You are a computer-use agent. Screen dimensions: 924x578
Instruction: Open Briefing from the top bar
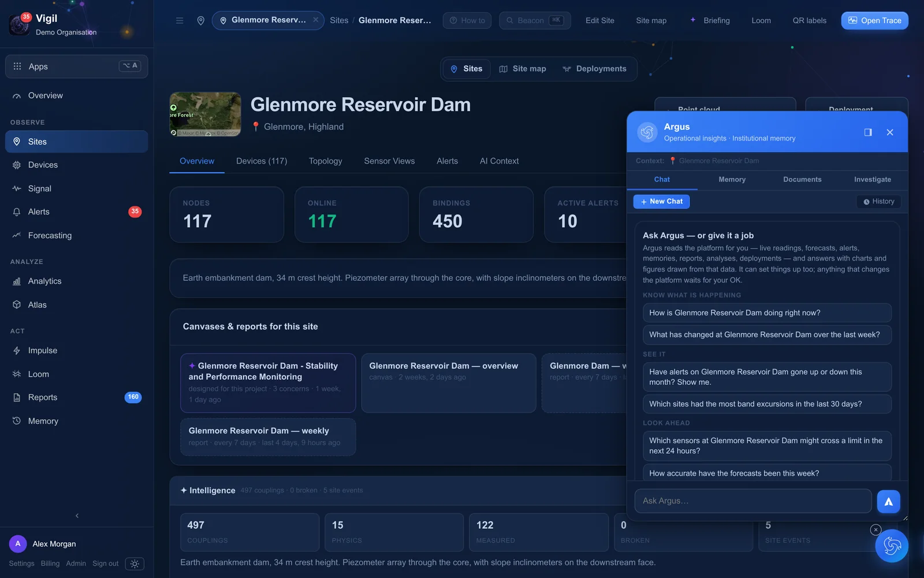pos(710,20)
